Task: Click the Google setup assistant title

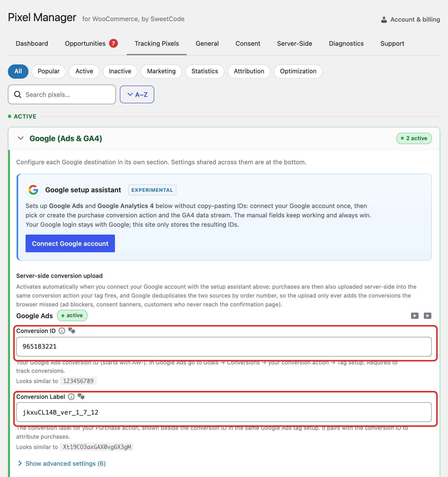Action: coord(83,190)
